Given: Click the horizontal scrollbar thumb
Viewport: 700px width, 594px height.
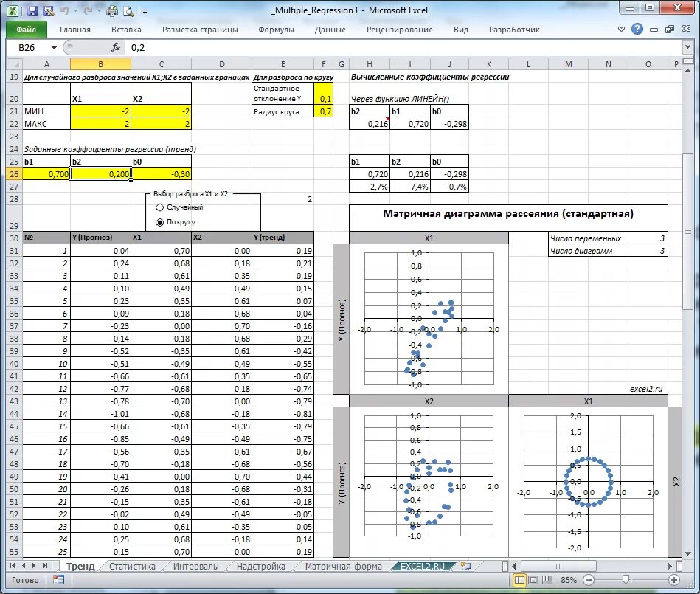Looking at the screenshot, I should click(x=558, y=566).
